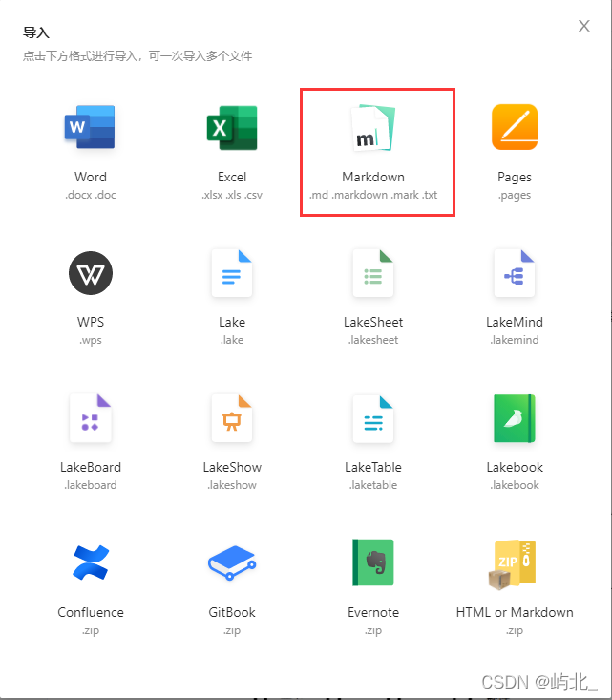612x700 pixels.
Task: Click the "LakeShow" label
Action: 232,467
